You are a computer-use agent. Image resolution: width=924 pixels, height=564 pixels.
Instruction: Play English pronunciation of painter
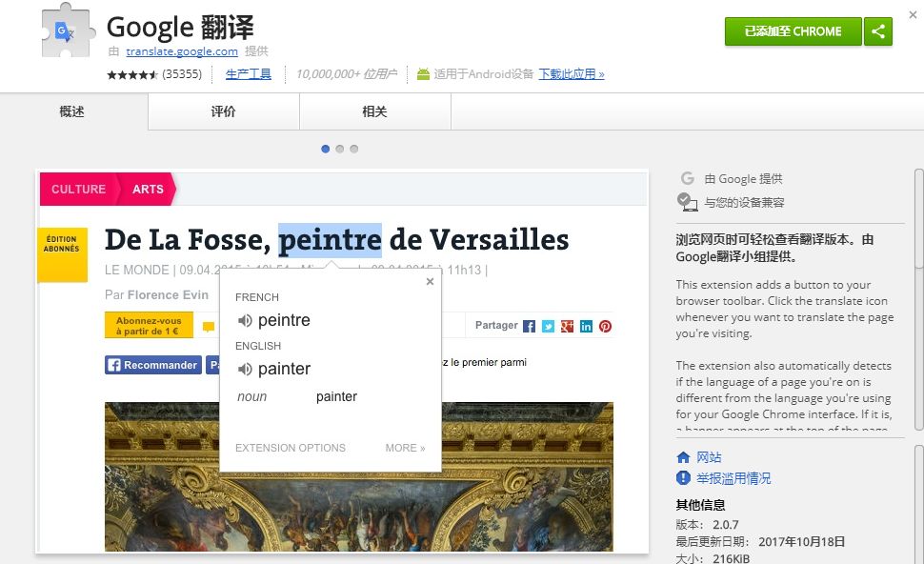[x=245, y=369]
